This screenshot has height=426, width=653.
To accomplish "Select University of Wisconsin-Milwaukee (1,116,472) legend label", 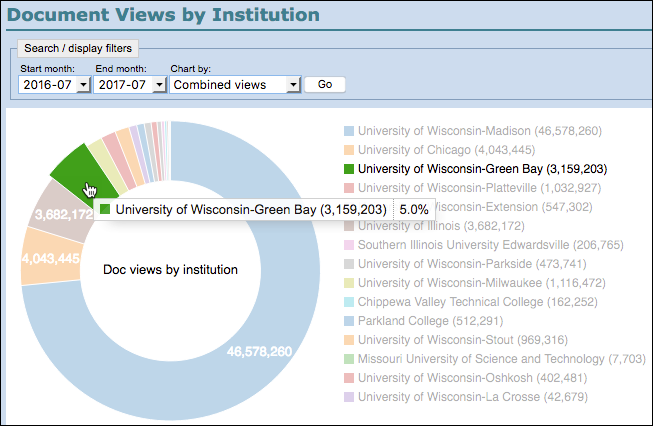I will tap(481, 283).
